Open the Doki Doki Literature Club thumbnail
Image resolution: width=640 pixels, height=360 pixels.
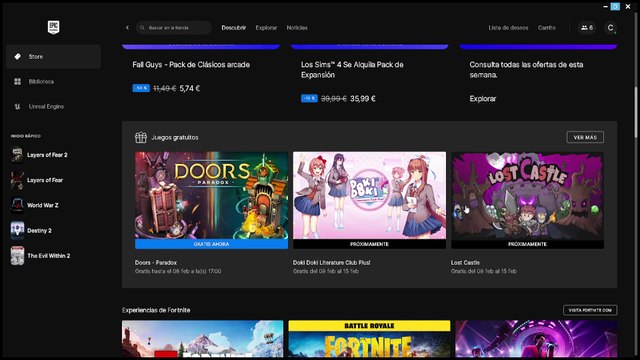point(369,196)
